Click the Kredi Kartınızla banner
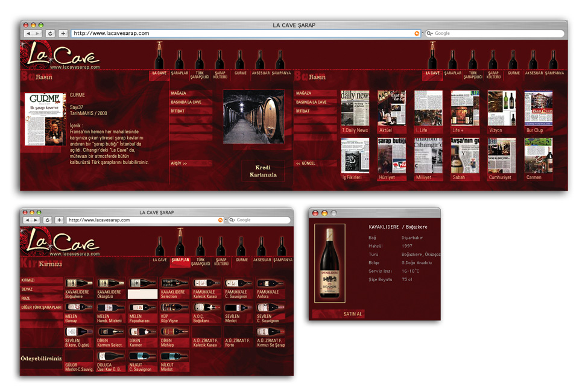This screenshot has height=392, width=588. (x=263, y=171)
